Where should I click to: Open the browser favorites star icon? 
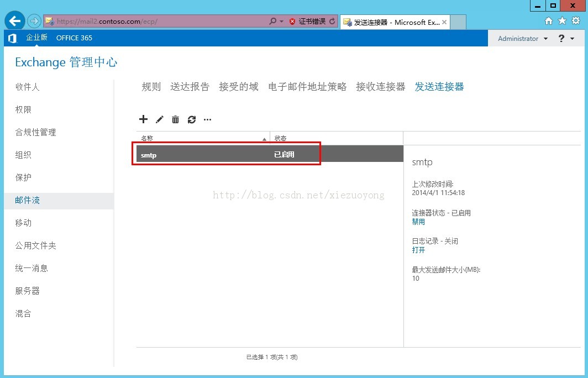562,21
